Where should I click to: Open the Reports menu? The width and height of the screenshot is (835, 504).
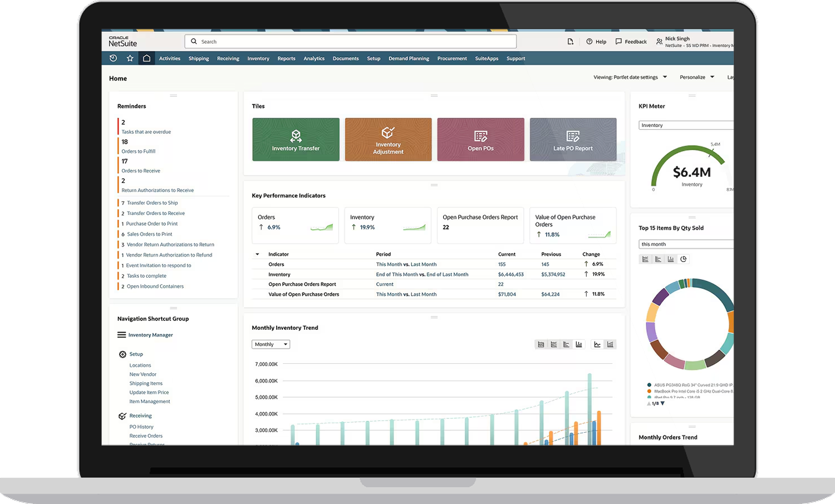(286, 58)
